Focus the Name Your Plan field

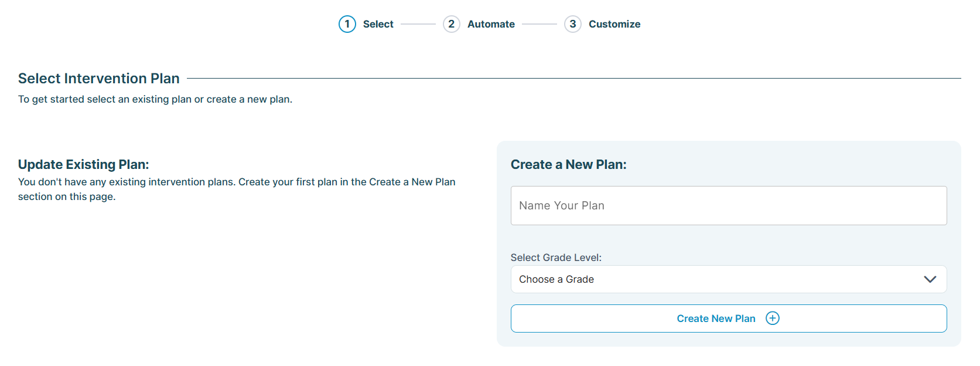pos(728,205)
